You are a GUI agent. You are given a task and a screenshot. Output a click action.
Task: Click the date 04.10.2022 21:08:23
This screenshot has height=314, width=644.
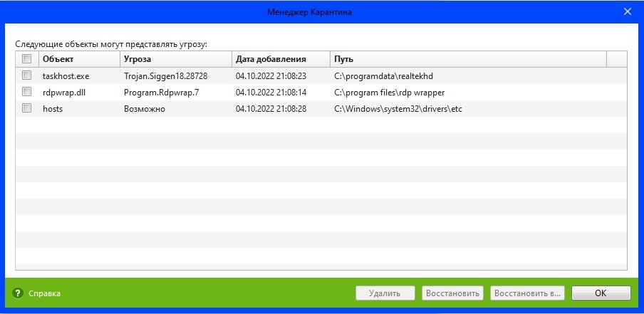(271, 76)
